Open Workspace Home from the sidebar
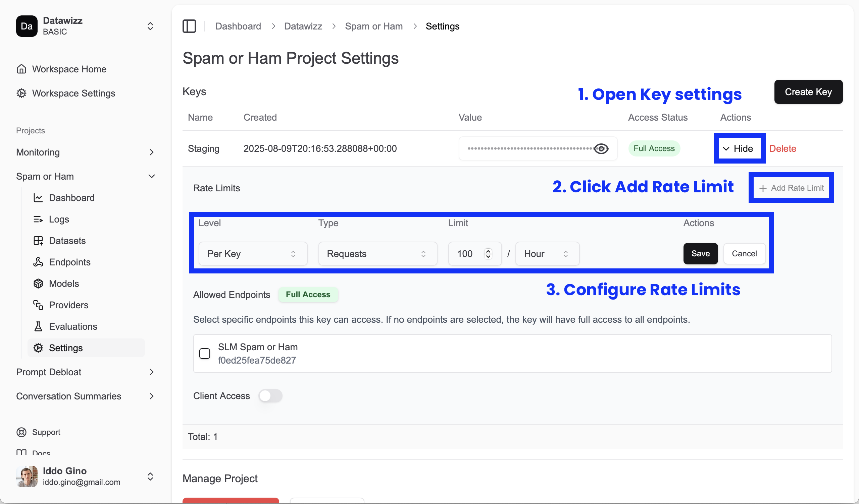Screen dimensions: 859x504 pos(69,69)
